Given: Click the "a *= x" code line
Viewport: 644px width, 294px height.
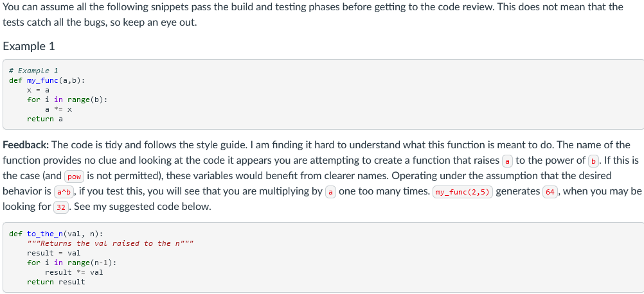Looking at the screenshot, I should [58, 109].
